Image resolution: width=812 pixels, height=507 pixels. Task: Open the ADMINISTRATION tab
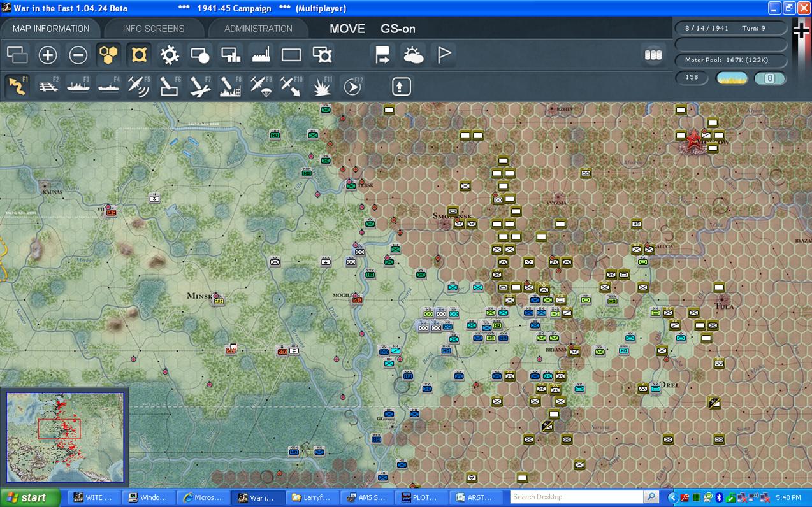258,29
